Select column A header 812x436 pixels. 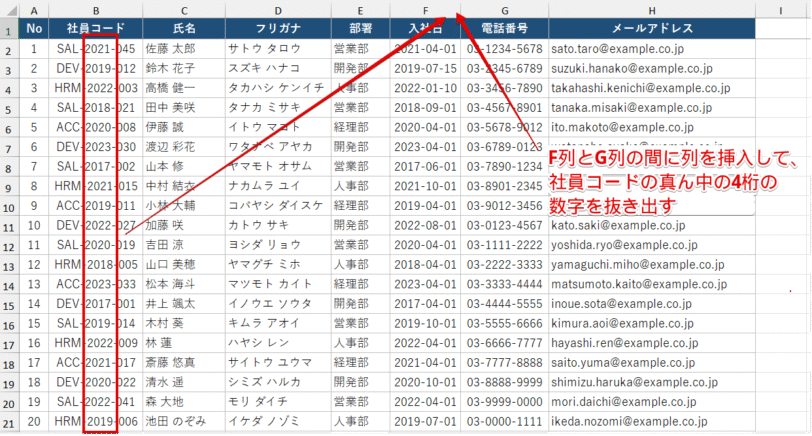[34, 10]
